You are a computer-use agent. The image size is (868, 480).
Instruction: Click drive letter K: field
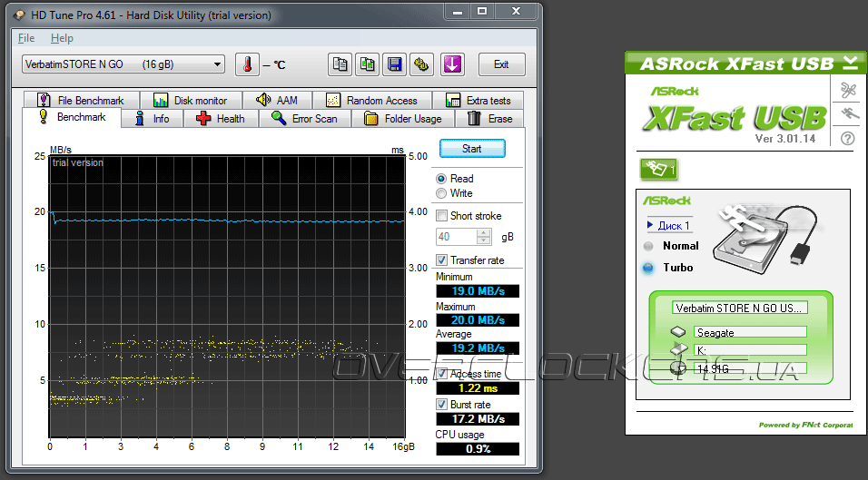(x=750, y=350)
